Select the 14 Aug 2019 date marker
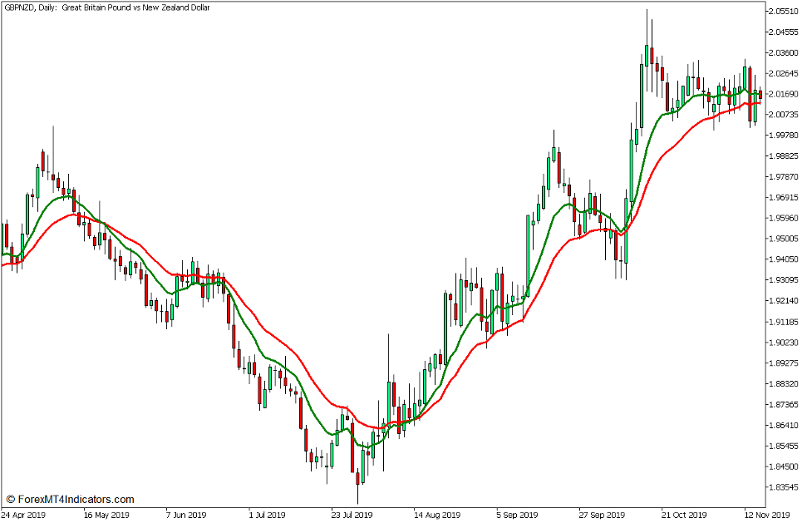 [439, 516]
